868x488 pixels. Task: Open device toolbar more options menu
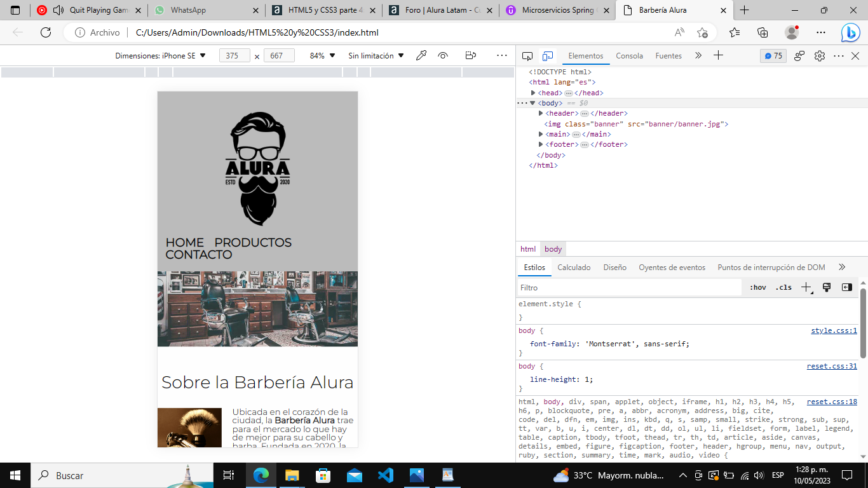coord(502,56)
